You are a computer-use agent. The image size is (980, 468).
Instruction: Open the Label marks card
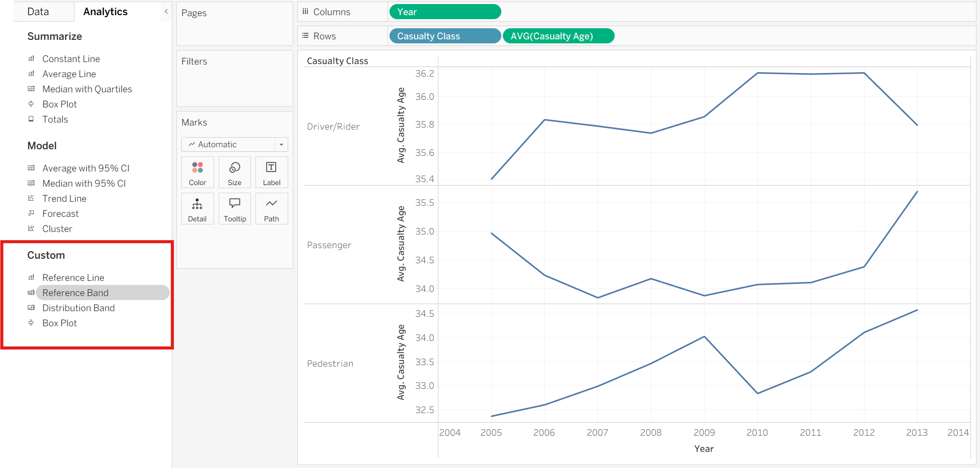point(271,172)
